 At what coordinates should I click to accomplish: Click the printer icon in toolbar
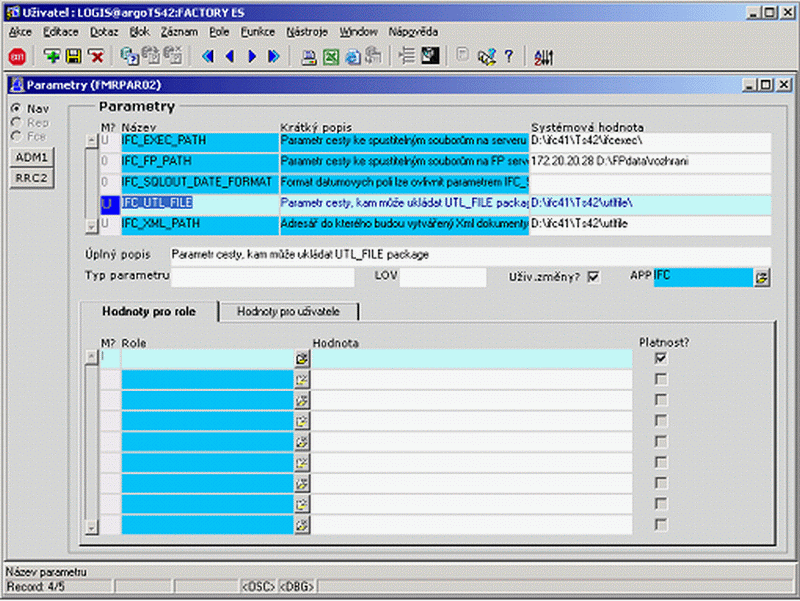(308, 57)
